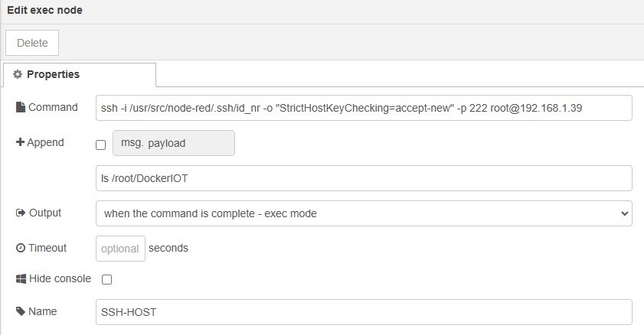Click the Output arrow icon

(21, 213)
